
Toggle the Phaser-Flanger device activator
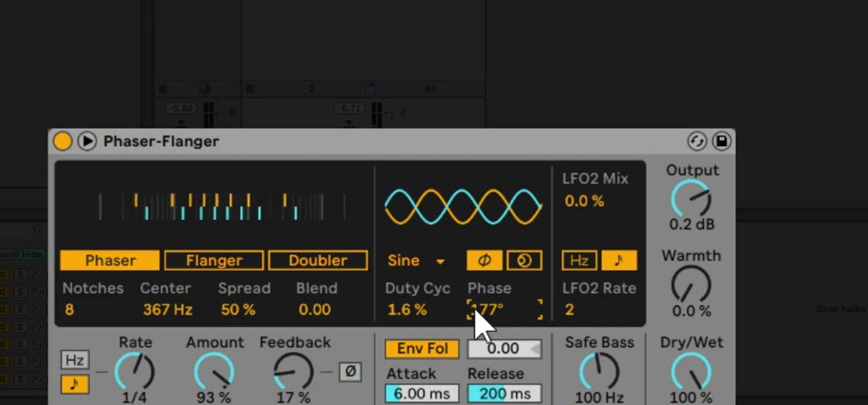(63, 141)
